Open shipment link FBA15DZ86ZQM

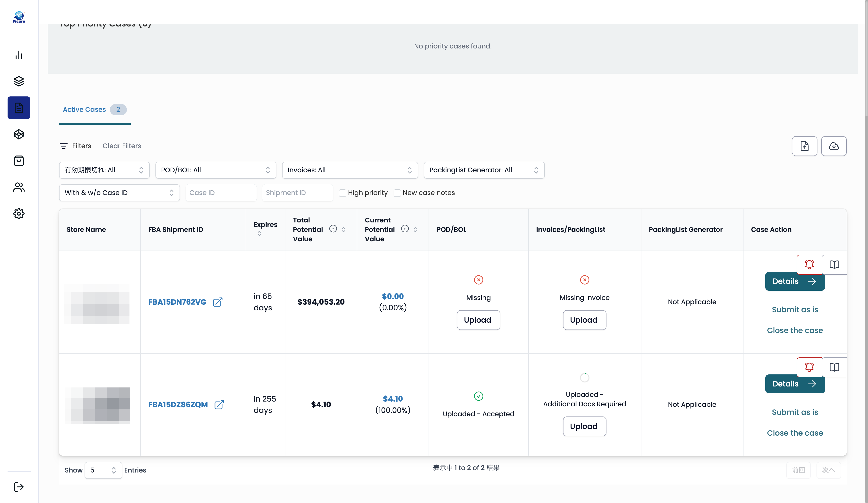tap(178, 404)
